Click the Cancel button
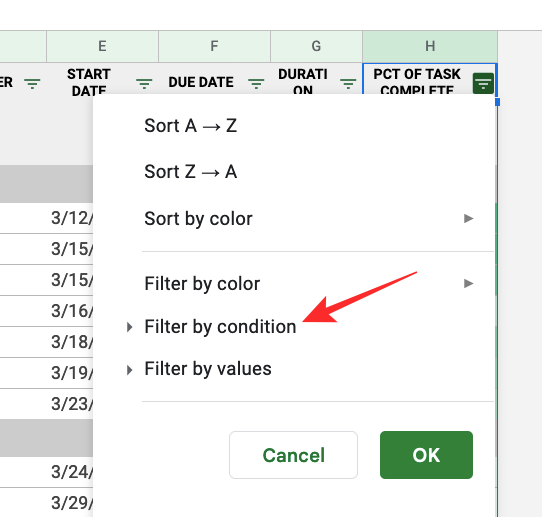 293,455
